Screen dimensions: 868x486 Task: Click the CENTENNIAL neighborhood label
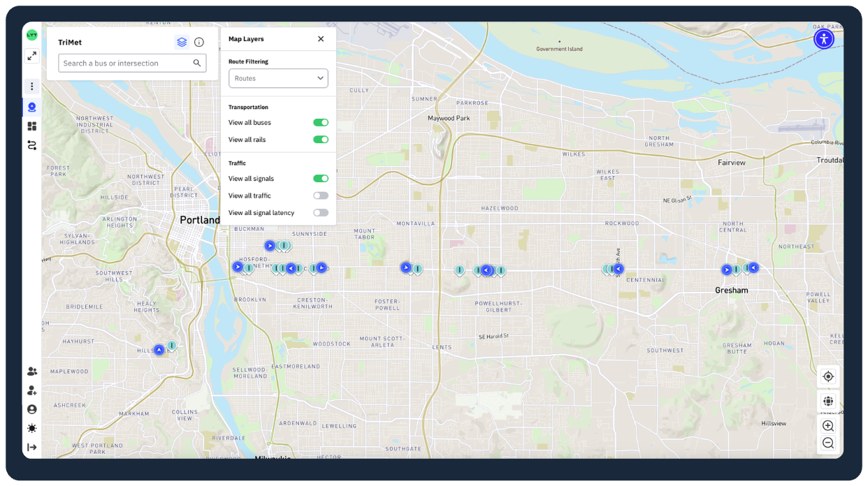[x=646, y=280]
